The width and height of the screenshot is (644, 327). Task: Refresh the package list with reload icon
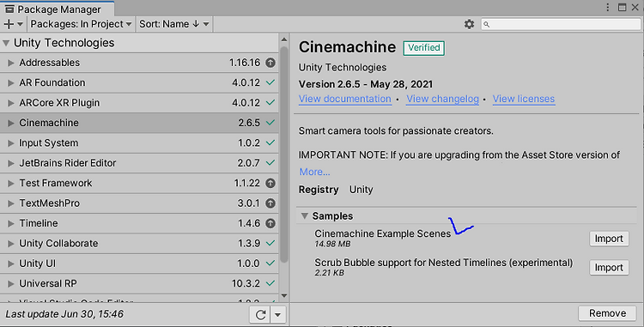pyautogui.click(x=260, y=315)
